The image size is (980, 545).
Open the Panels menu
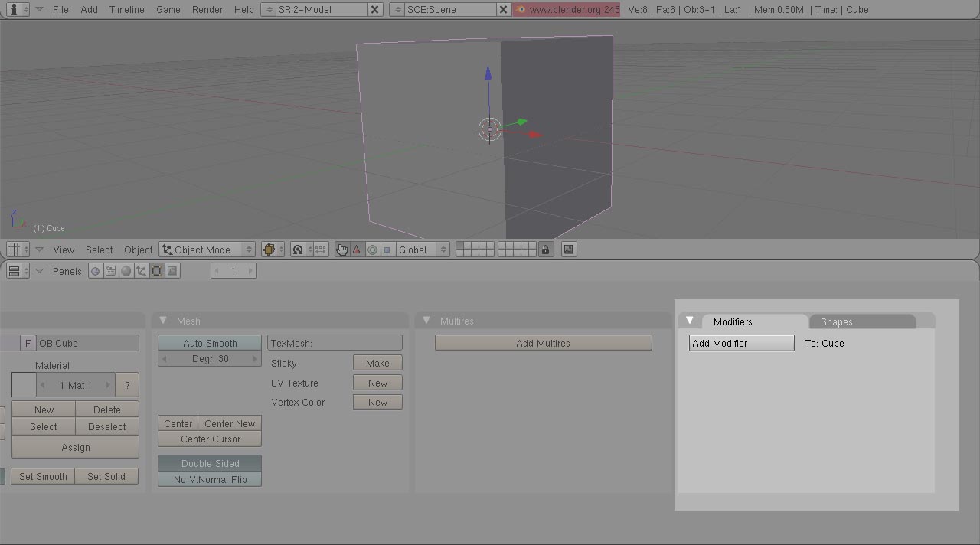[67, 271]
